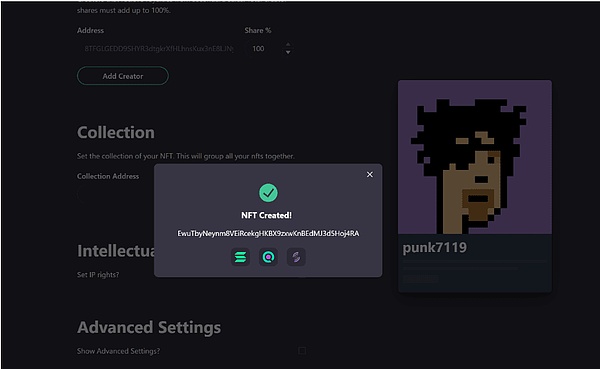600x369 pixels.
Task: Open the SolanaFM icon link
Action: [296, 257]
